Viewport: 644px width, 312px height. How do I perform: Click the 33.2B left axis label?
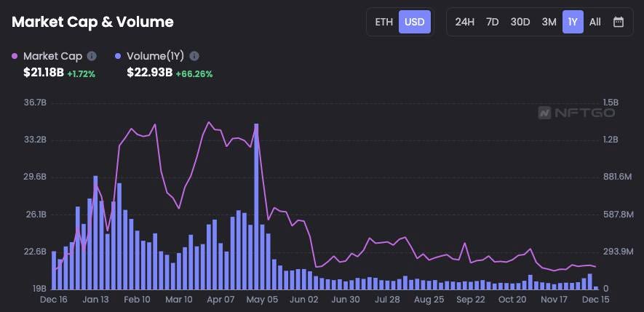pos(36,140)
